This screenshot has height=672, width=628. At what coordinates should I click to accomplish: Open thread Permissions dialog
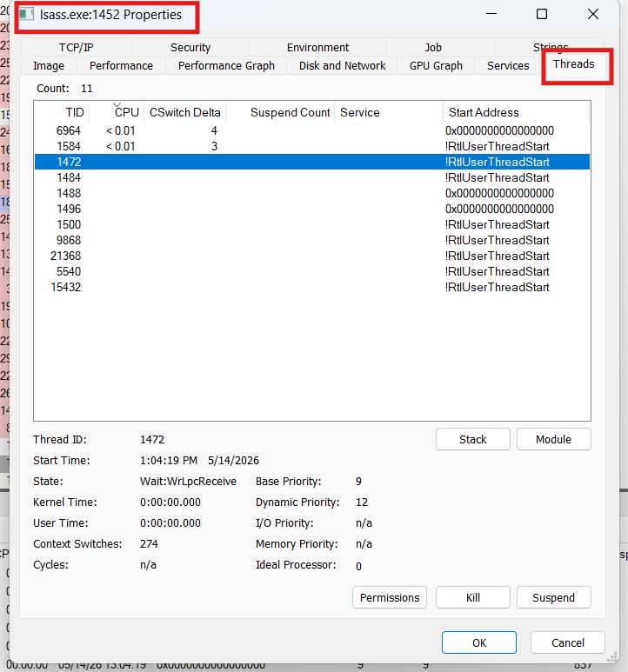point(389,597)
